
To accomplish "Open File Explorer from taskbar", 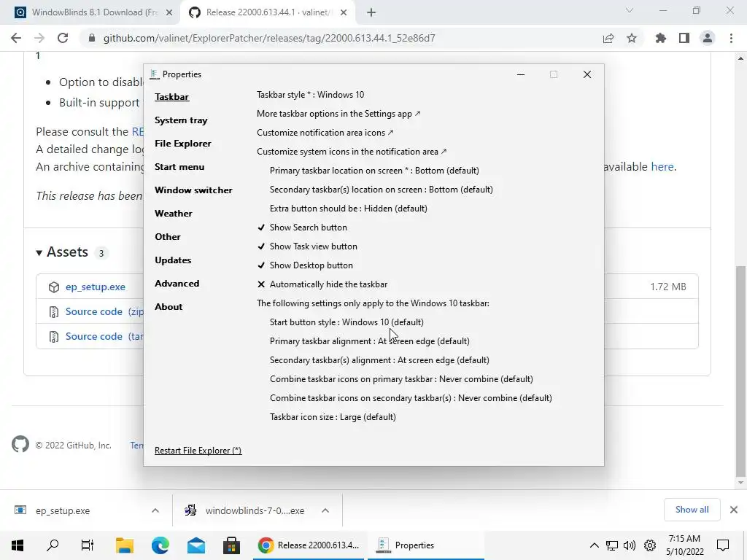I will (125, 545).
